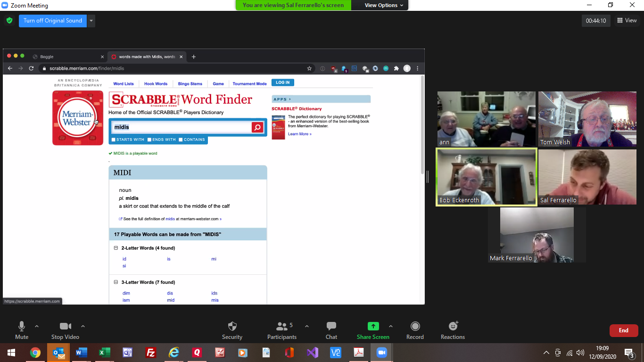This screenshot has height=362, width=644.
Task: Check the CONTAINS checkbox
Action: pyautogui.click(x=181, y=140)
